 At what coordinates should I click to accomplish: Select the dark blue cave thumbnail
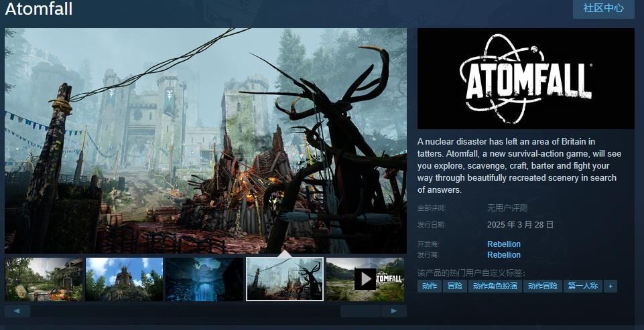(x=204, y=279)
